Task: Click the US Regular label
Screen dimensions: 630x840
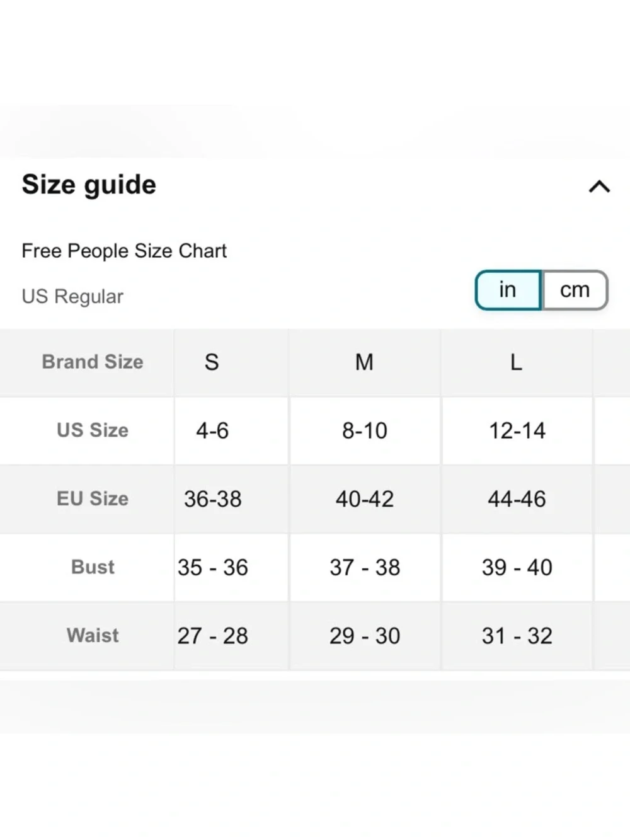Action: pyautogui.click(x=72, y=296)
